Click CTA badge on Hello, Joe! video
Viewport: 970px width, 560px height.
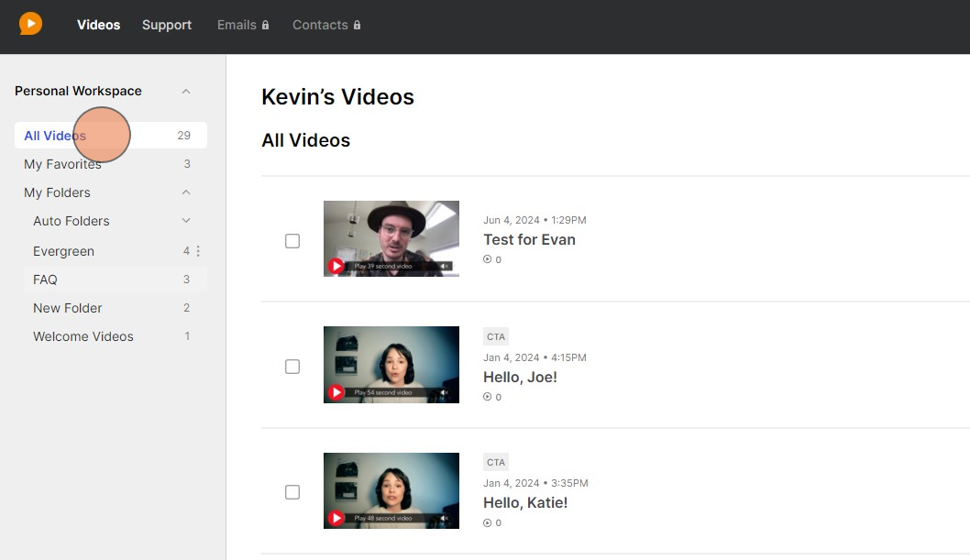pyautogui.click(x=495, y=337)
